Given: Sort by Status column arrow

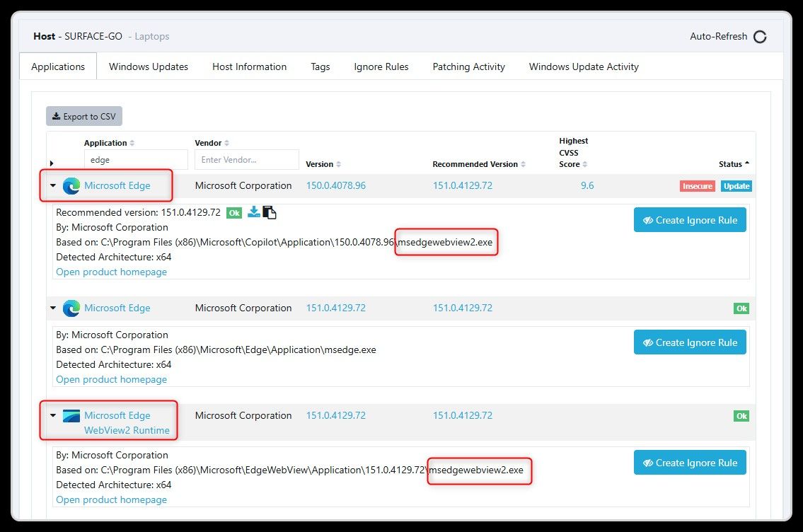Looking at the screenshot, I should tap(746, 163).
